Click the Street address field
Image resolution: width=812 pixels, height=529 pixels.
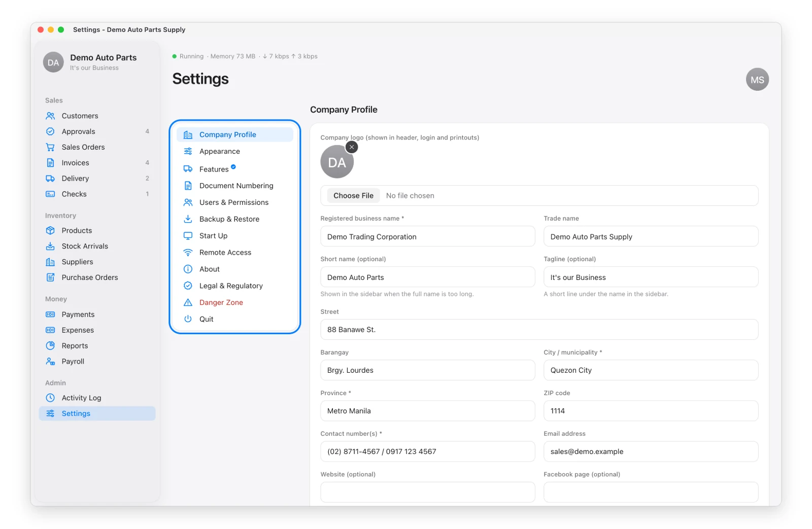(x=539, y=330)
